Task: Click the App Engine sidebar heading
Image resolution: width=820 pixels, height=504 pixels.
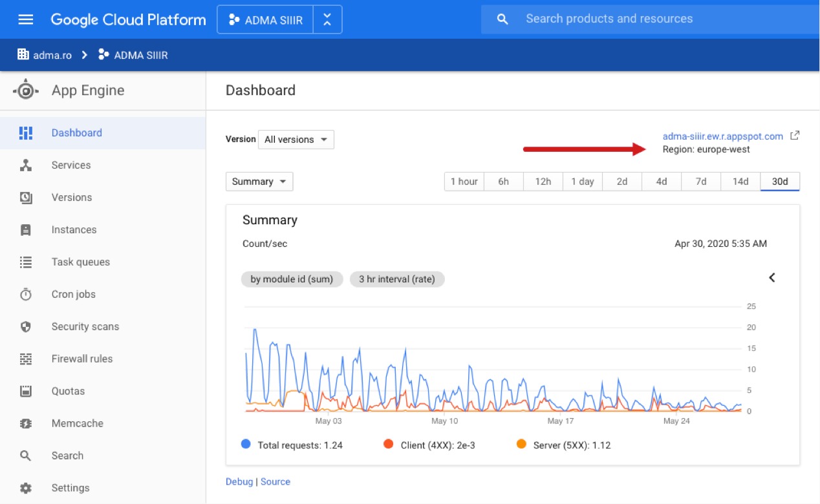Action: [88, 90]
